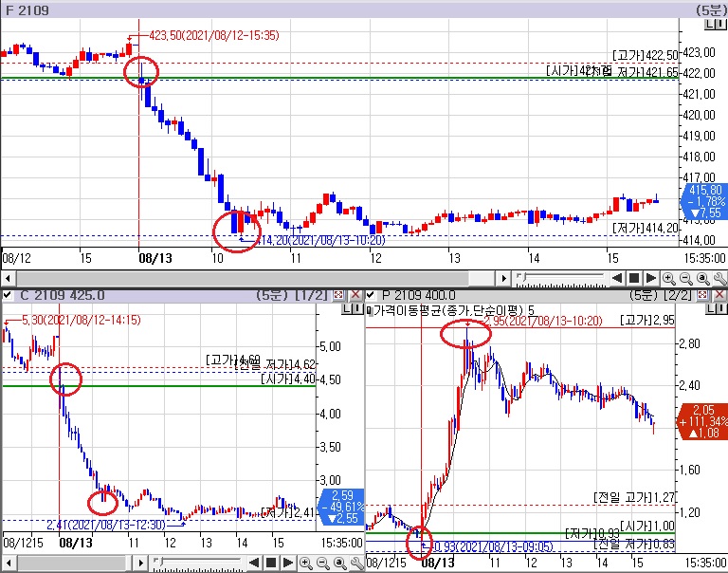Click the C 2109 scrollbar's right arrow
This screenshot has height=573, width=728.
[x=141, y=564]
